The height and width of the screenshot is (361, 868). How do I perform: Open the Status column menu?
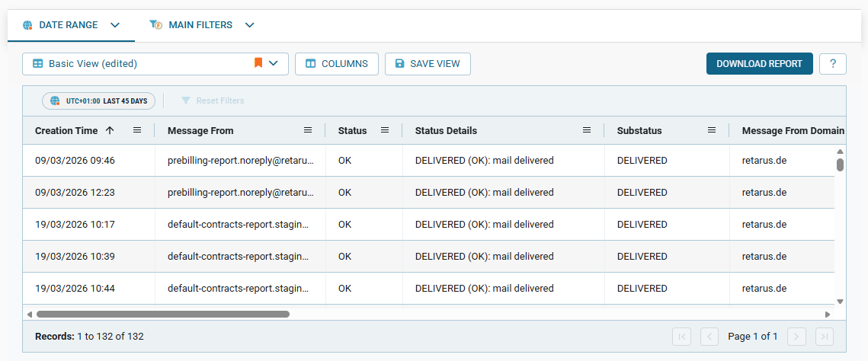[x=385, y=130]
